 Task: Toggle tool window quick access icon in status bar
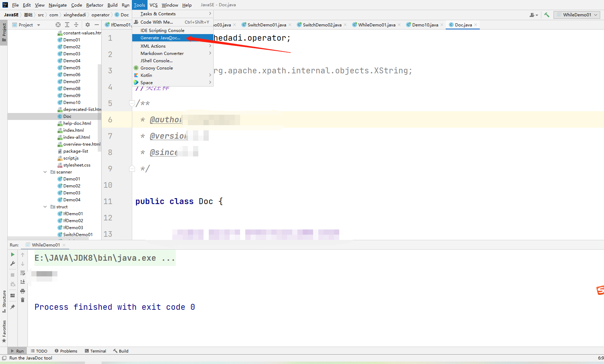(4, 358)
